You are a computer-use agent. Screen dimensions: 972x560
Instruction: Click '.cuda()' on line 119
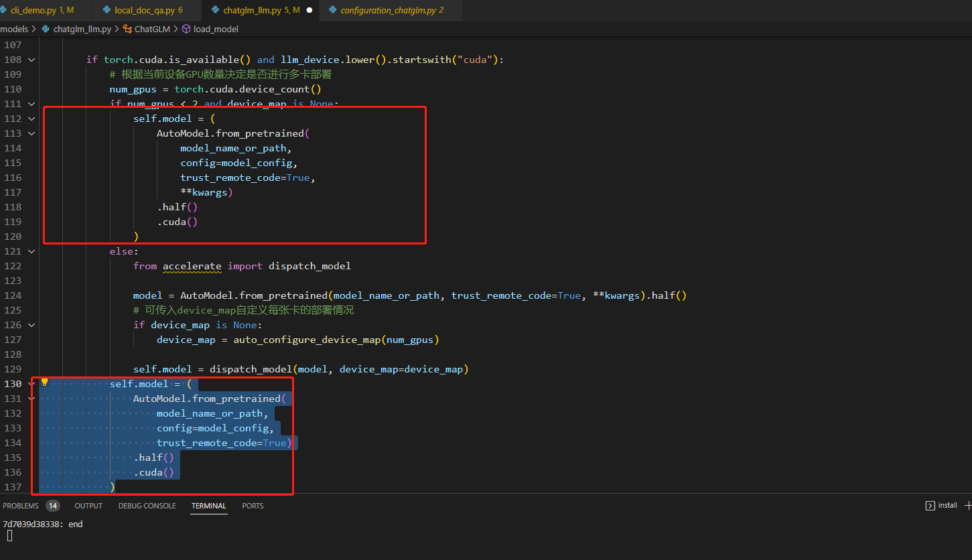click(177, 222)
